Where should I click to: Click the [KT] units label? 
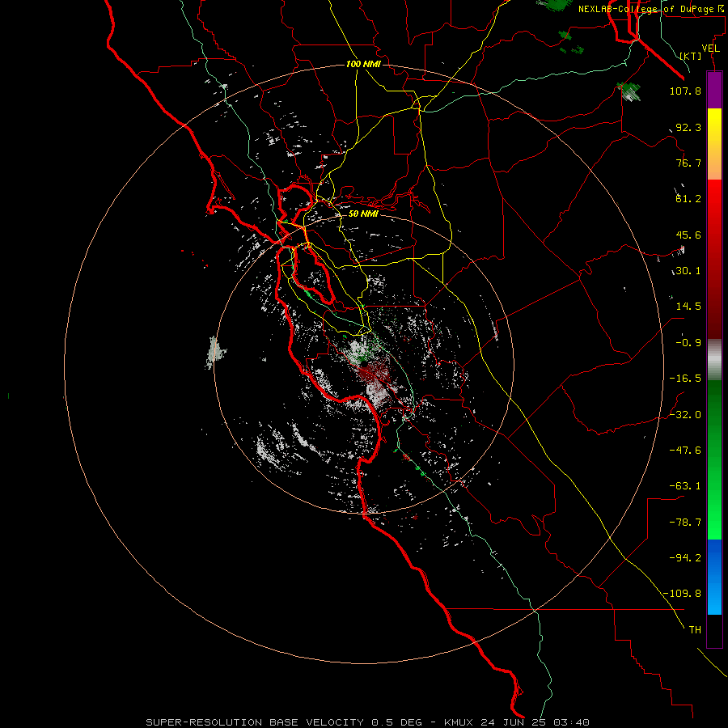(x=691, y=56)
